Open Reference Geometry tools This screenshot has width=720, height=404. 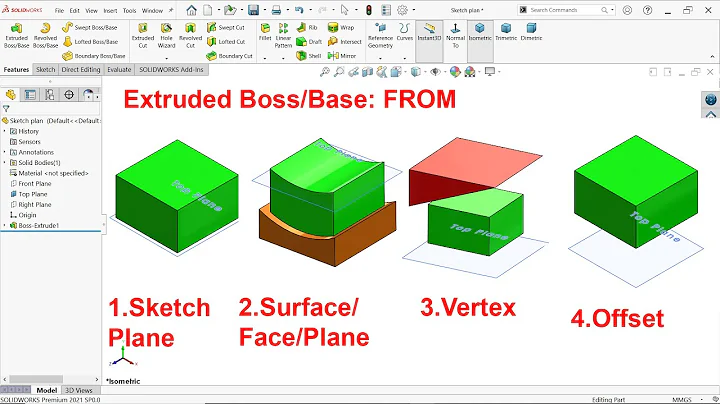380,35
